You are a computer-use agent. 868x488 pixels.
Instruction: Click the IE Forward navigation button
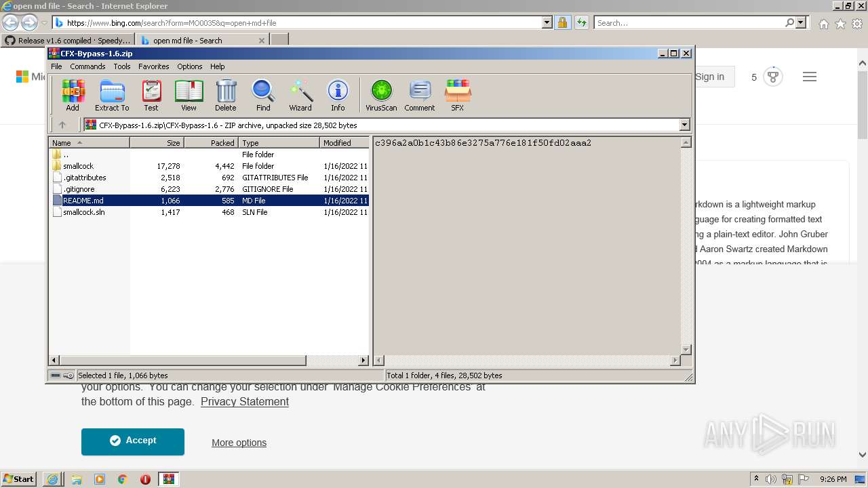[29, 22]
